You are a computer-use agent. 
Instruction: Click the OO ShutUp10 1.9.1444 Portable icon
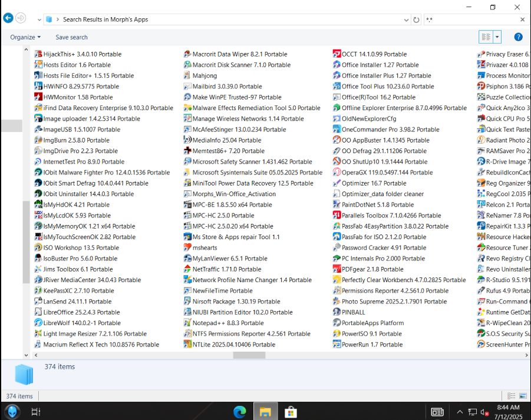click(x=337, y=161)
